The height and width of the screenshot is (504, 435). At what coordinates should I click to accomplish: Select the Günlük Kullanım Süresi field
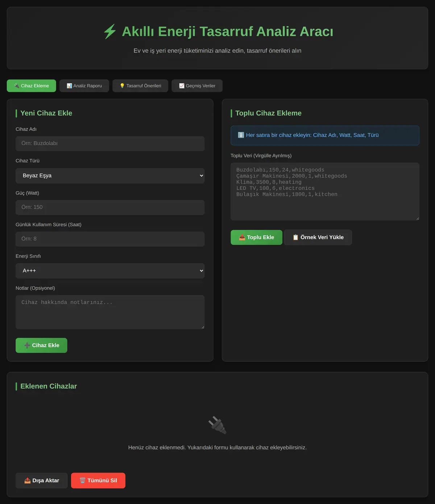[110, 239]
